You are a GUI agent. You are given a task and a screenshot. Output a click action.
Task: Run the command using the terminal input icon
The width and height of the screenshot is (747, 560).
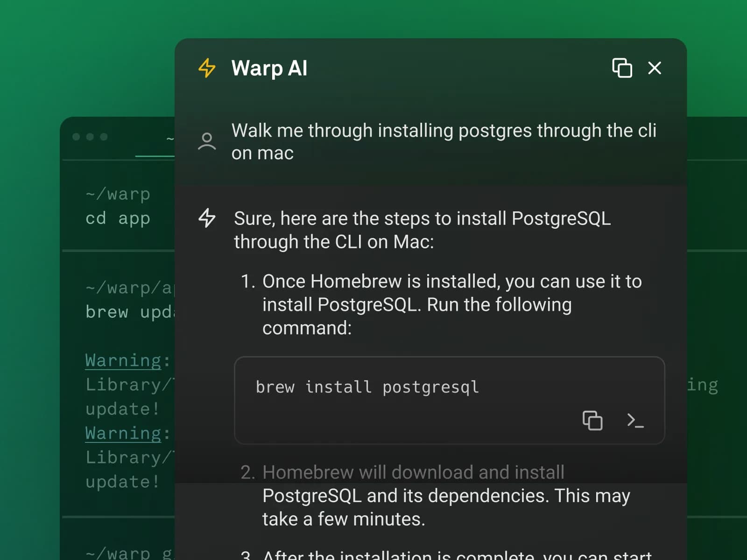pyautogui.click(x=636, y=420)
